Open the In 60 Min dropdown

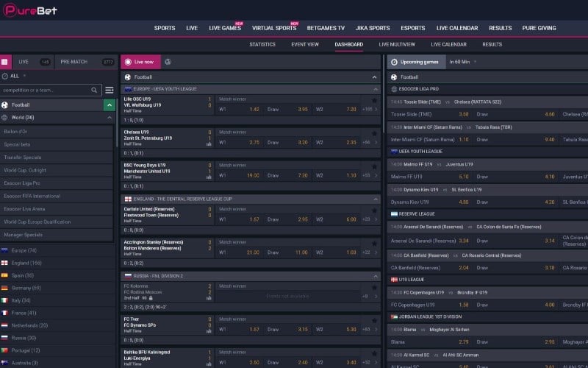click(x=462, y=62)
